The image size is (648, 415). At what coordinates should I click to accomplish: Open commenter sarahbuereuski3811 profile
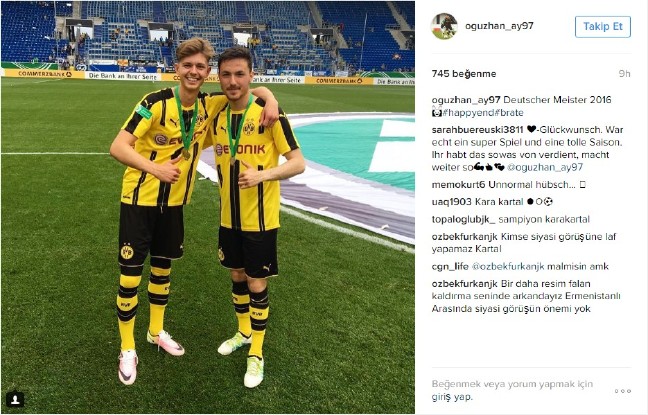pos(477,130)
